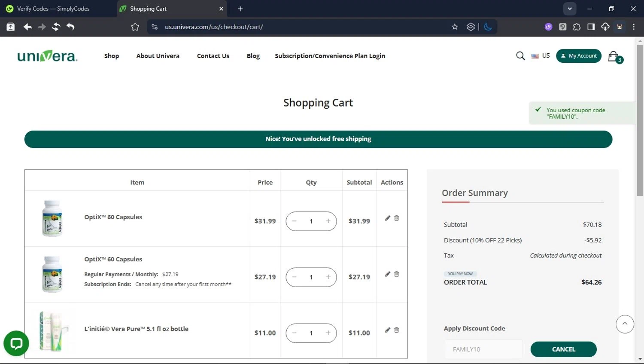Click CANCEL to remove the coupon
The width and height of the screenshot is (644, 364).
(x=563, y=349)
